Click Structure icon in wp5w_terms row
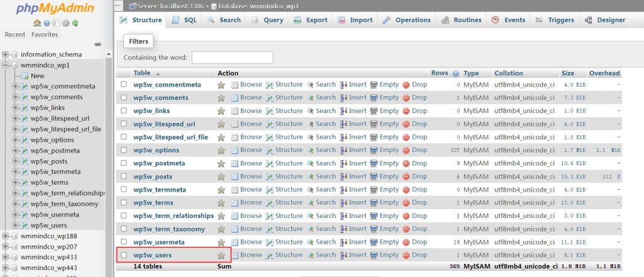The image size is (644, 277). pos(269,203)
